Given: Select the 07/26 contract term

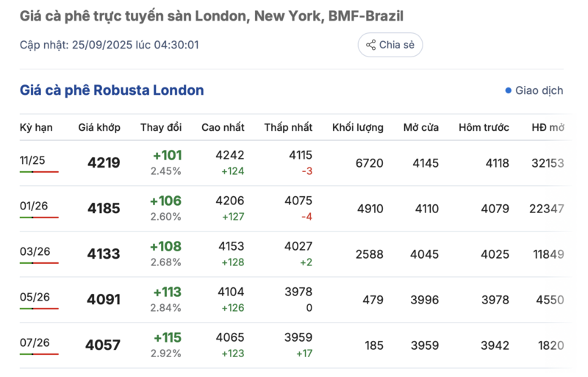Looking at the screenshot, I should 34,342.
